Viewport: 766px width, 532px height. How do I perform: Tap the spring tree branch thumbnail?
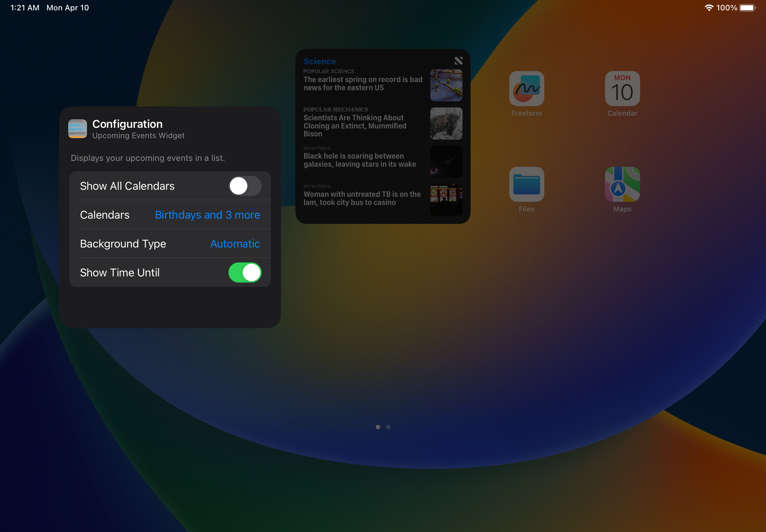(446, 85)
